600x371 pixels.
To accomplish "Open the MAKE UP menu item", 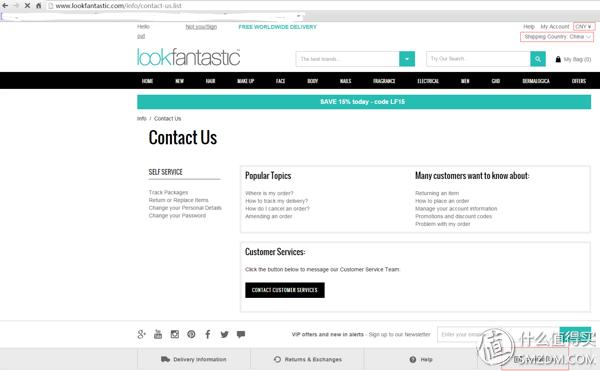I will [x=246, y=81].
